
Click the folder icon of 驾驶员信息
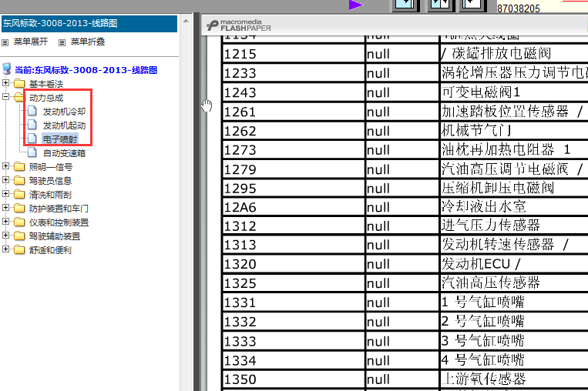pyautogui.click(x=19, y=181)
